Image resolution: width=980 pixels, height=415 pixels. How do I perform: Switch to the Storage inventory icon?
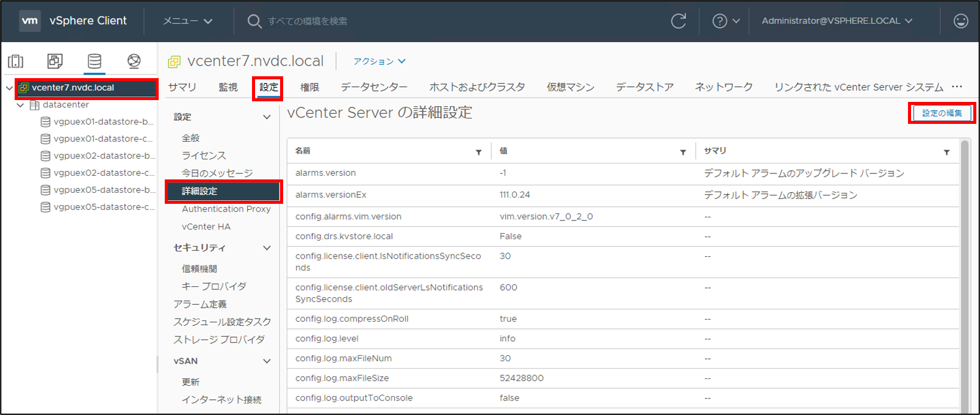95,61
